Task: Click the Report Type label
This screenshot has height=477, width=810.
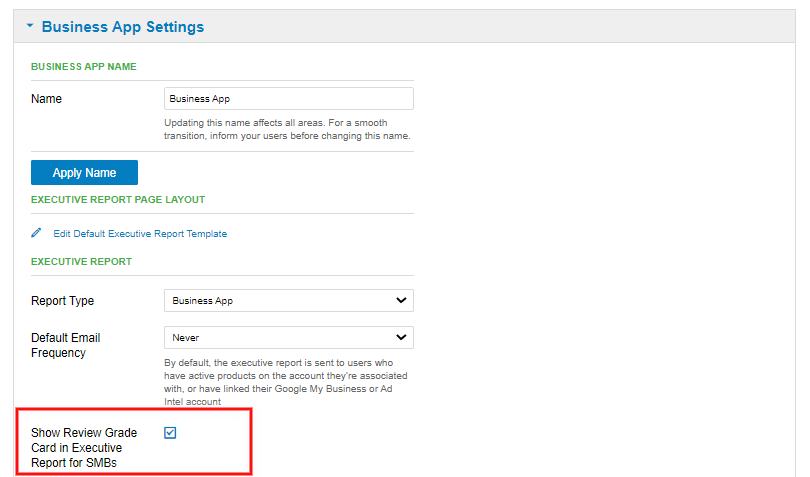Action: (63, 301)
